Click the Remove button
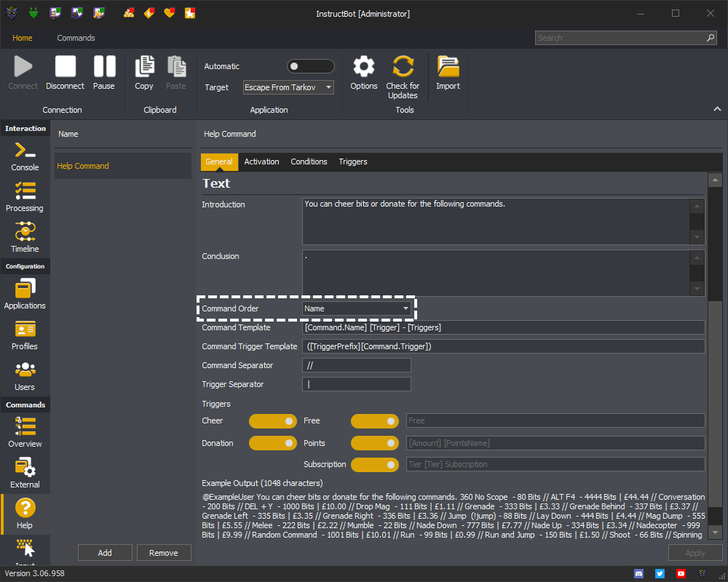Viewport: 728px width, 582px height. click(x=163, y=553)
